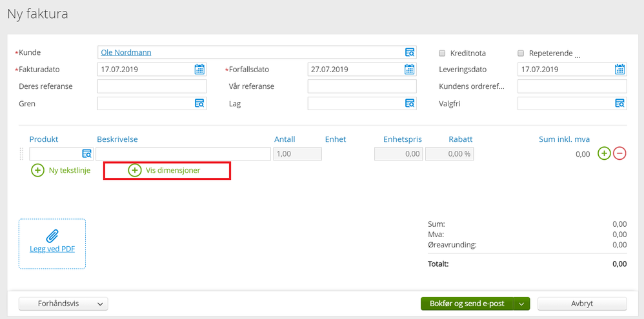
Task: Open calendar picker for Leveringsdato
Action: click(619, 70)
